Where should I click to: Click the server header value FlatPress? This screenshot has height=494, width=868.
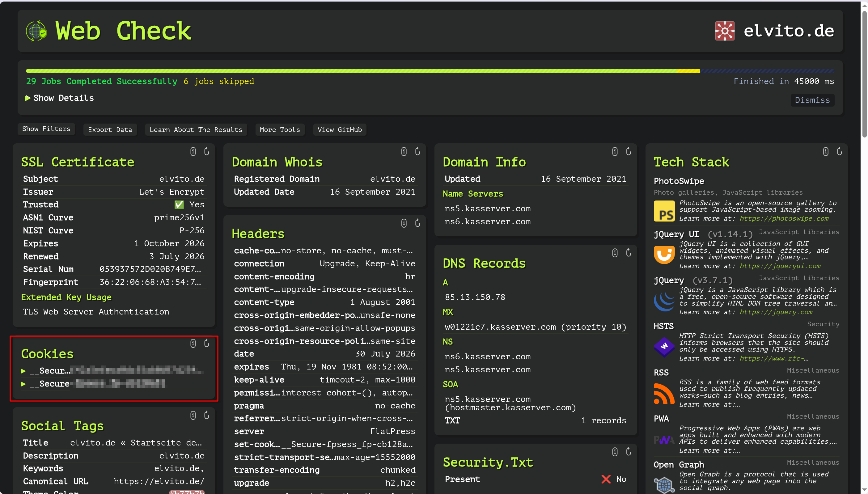tap(393, 432)
